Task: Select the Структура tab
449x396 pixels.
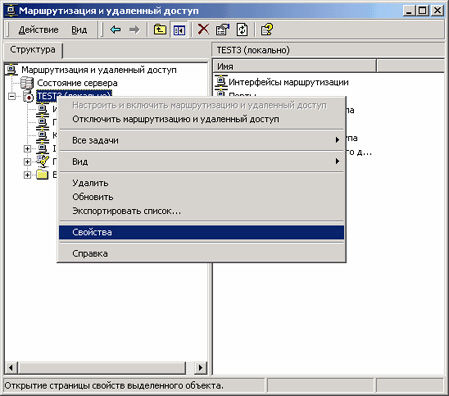Action: (33, 50)
